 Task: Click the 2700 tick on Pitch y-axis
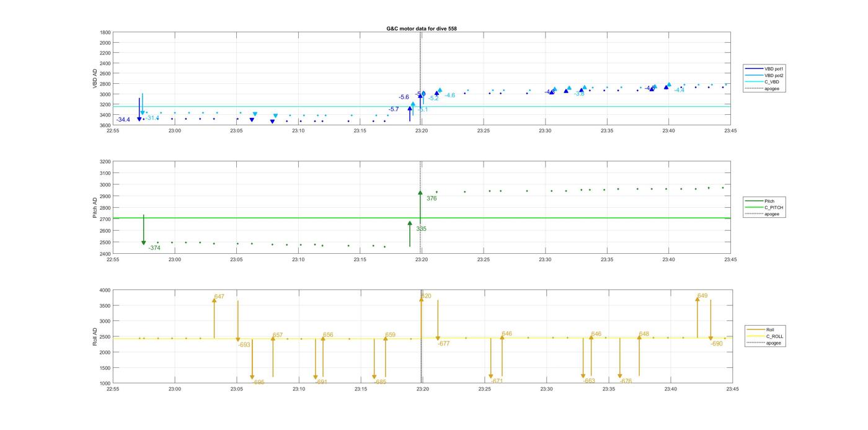point(105,219)
